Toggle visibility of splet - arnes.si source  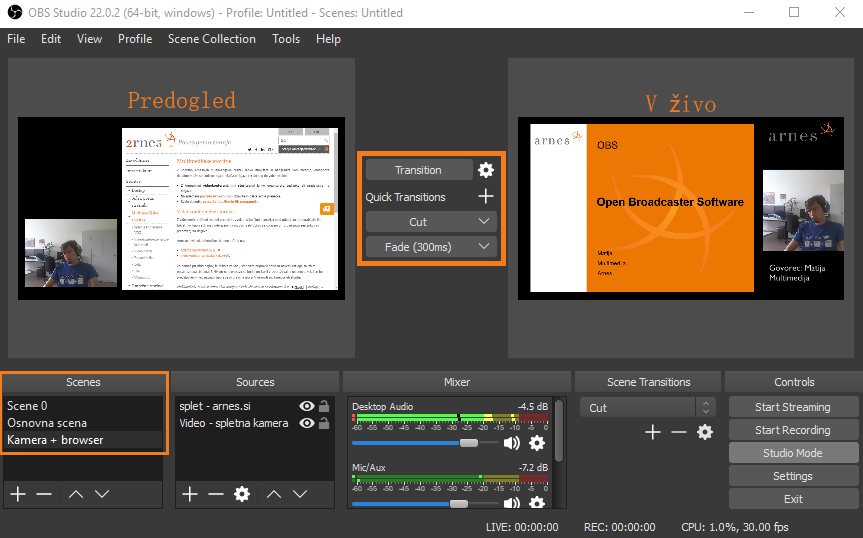307,406
